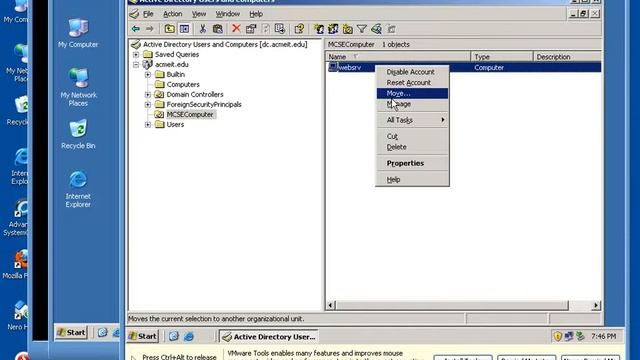Choose Properties from the context menu
This screenshot has height=360, width=640.
click(412, 163)
